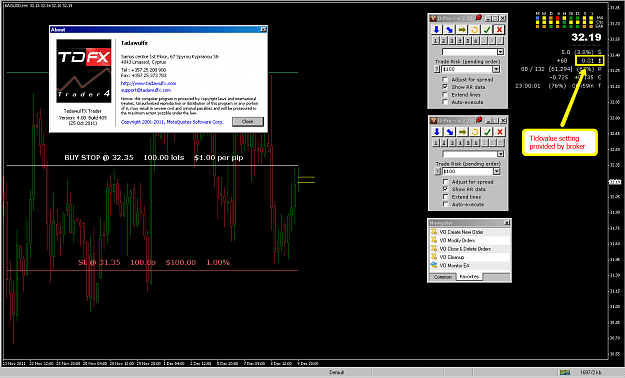Screen dimensions: 625x378
Task: Enable Auto-execute in upper D-Pro panel
Action: pyautogui.click(x=445, y=102)
